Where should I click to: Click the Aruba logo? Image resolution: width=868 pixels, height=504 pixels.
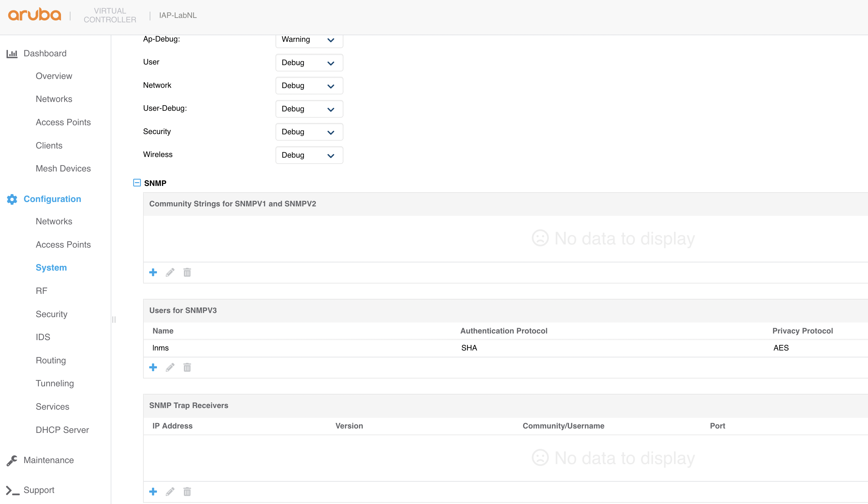(35, 15)
